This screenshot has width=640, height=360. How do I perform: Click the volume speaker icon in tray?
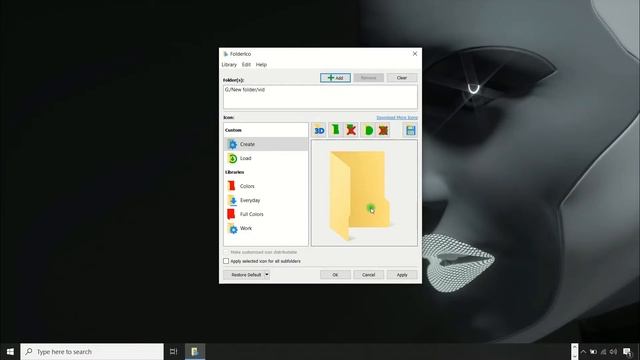click(613, 352)
